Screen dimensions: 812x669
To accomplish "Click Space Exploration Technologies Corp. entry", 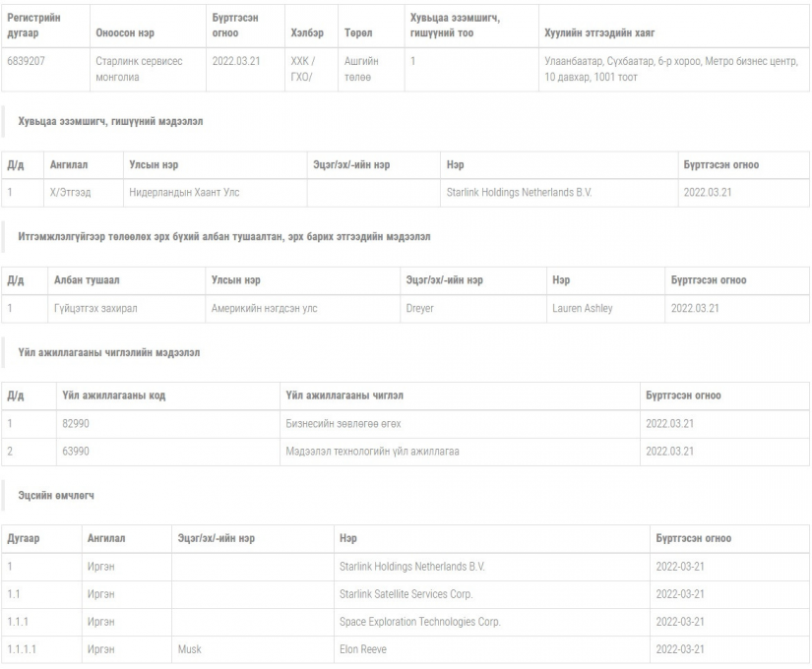I will (419, 622).
